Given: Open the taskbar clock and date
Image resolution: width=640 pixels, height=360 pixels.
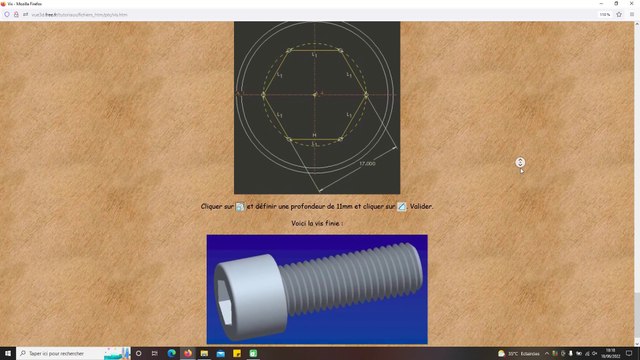Looking at the screenshot, I should point(611,353).
